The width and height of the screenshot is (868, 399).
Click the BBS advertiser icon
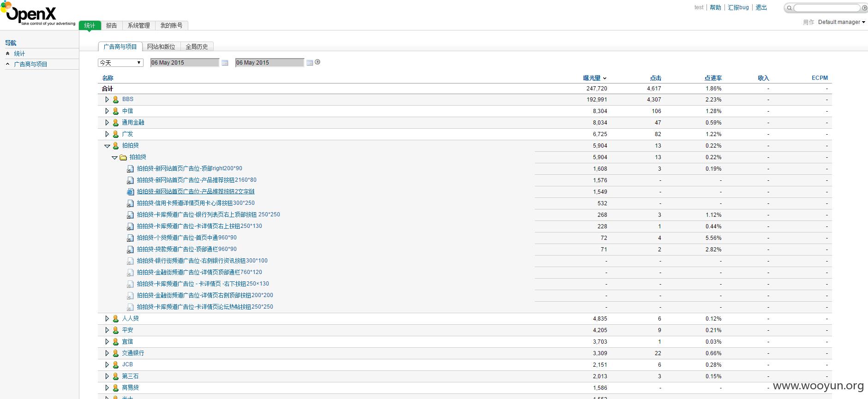116,100
